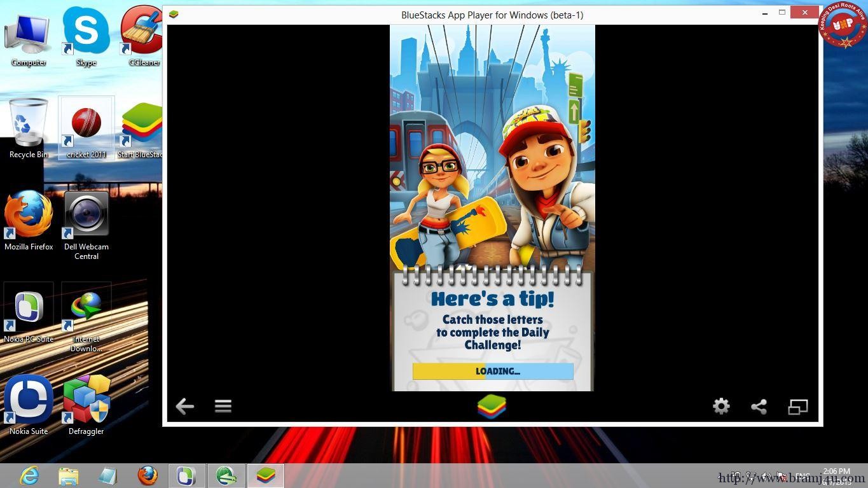Open the Defraggler desktop shortcut
Image resolution: width=868 pixels, height=488 pixels.
tap(86, 400)
